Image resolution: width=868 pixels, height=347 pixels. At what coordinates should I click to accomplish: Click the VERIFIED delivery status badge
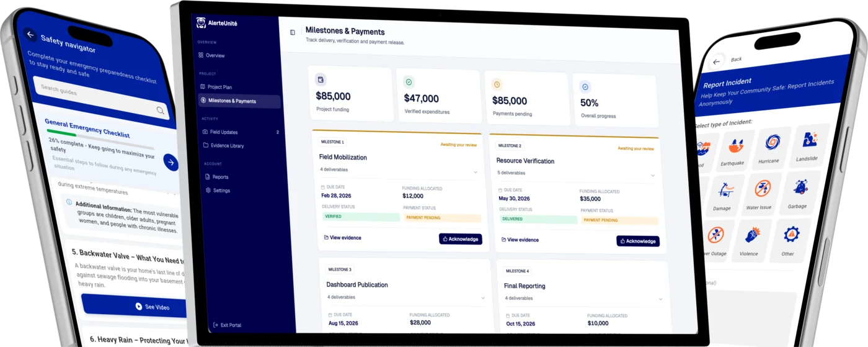(361, 217)
